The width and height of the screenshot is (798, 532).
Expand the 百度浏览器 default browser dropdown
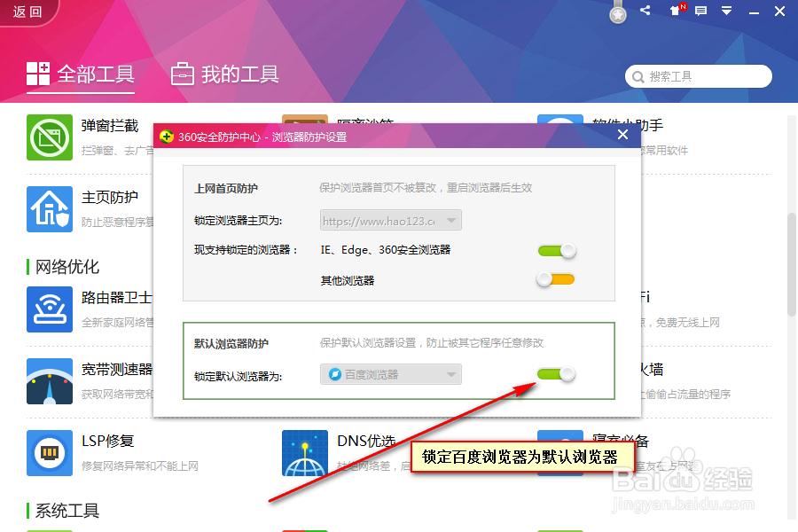coord(391,375)
